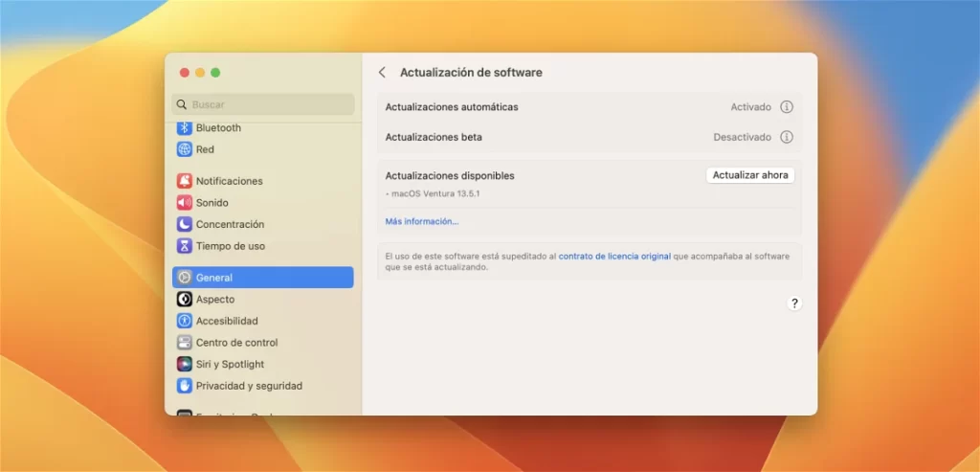The height and width of the screenshot is (472, 980).
Task: Click the Activado status text
Action: [750, 107]
